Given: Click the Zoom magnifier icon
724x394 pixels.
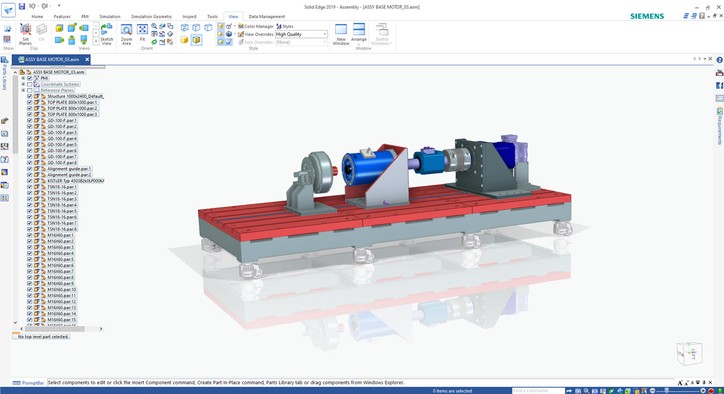Looking at the screenshot, I should [154, 26].
